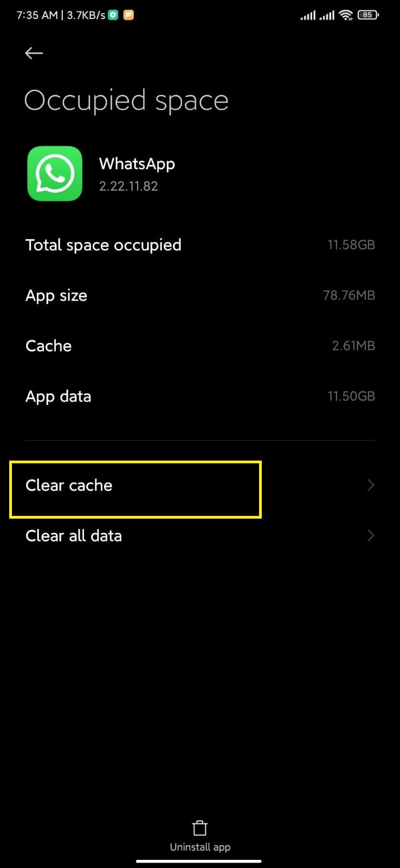The width and height of the screenshot is (400, 868).
Task: Tap the WhatsApp app icon
Action: click(55, 174)
